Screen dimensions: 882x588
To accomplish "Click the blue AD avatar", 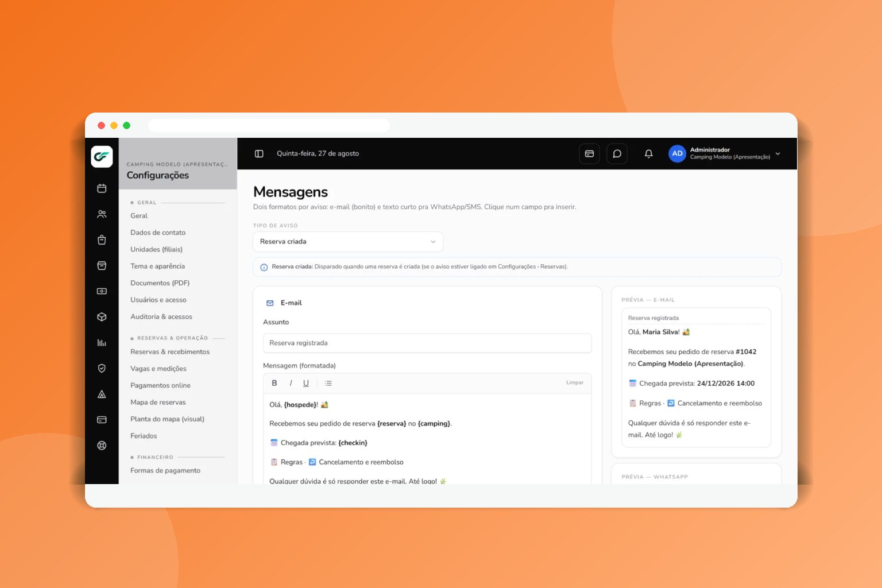I will point(678,154).
